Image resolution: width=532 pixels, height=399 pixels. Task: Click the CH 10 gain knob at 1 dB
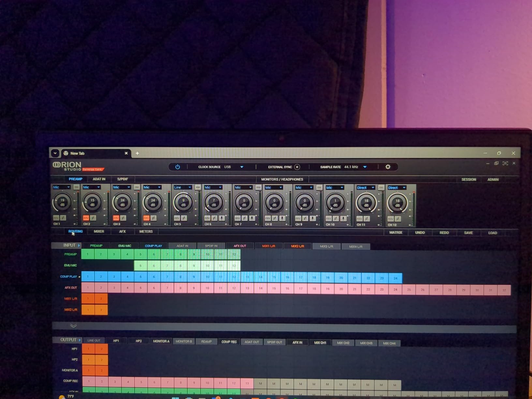click(x=335, y=203)
